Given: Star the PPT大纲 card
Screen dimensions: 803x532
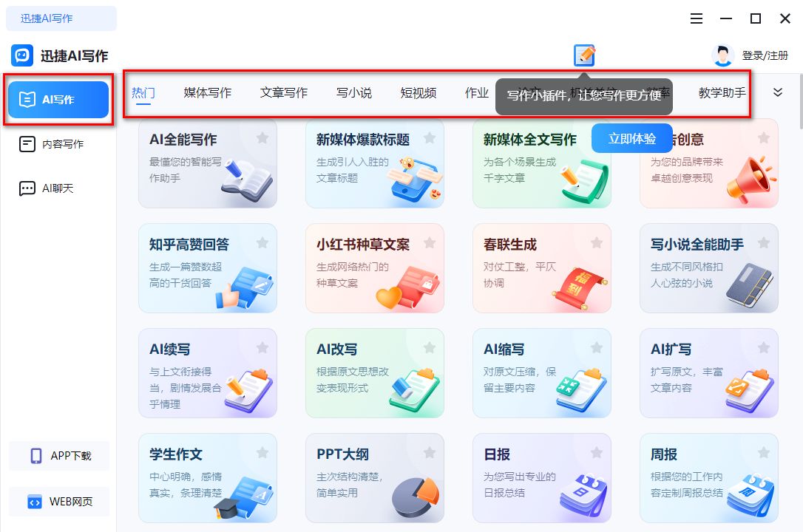Looking at the screenshot, I should point(430,453).
